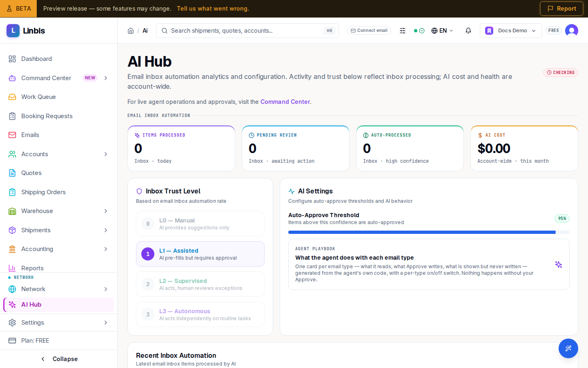Image resolution: width=588 pixels, height=368 pixels.
Task: Go to Work Queue
Action: click(58, 97)
